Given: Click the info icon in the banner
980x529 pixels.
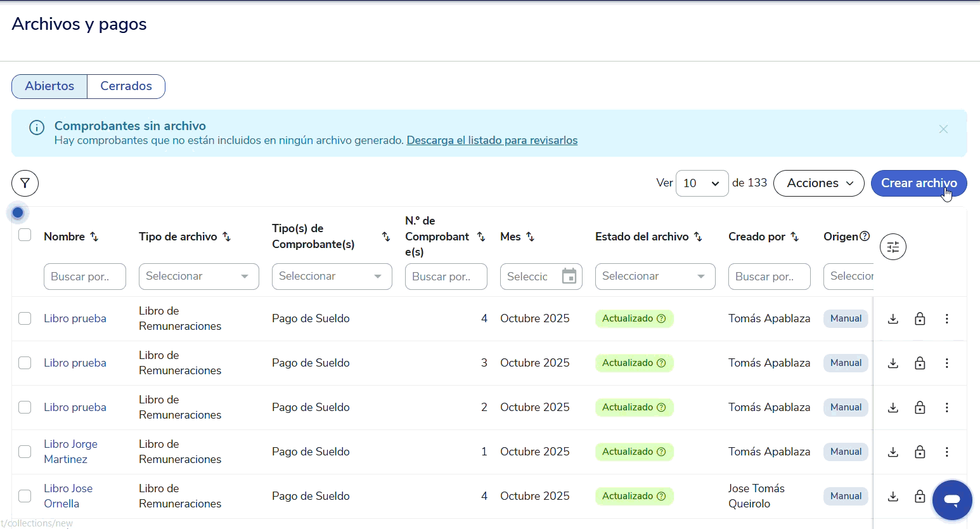Looking at the screenshot, I should click(37, 127).
